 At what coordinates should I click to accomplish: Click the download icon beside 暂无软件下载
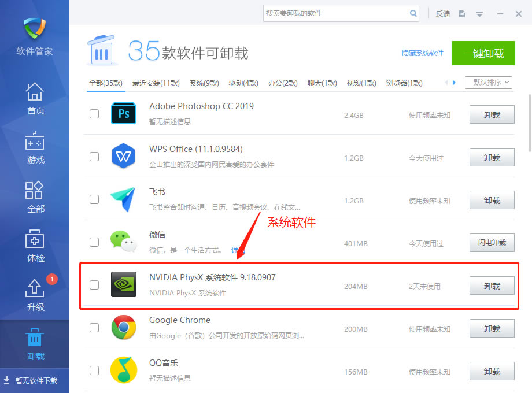click(x=6, y=380)
